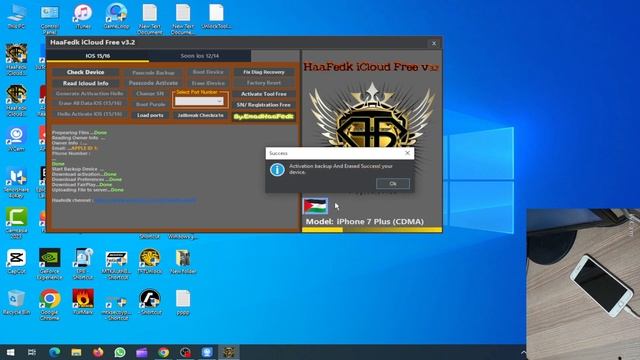Click Activate Tool Free
The image size is (640, 360).
[264, 94]
